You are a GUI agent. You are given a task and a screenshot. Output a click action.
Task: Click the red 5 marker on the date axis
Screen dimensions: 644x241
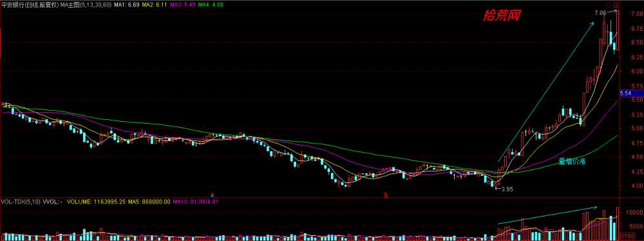(x=386, y=195)
